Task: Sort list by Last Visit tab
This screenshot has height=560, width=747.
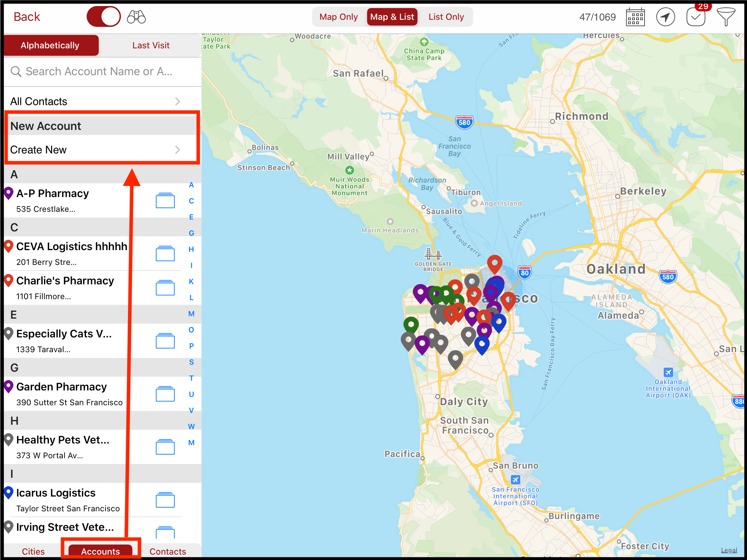Action: tap(150, 45)
